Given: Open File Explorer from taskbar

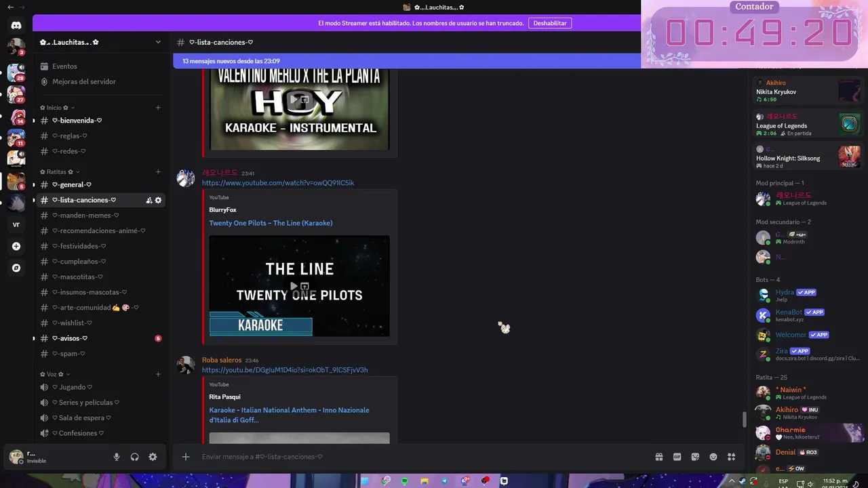Looking at the screenshot, I should tap(425, 481).
